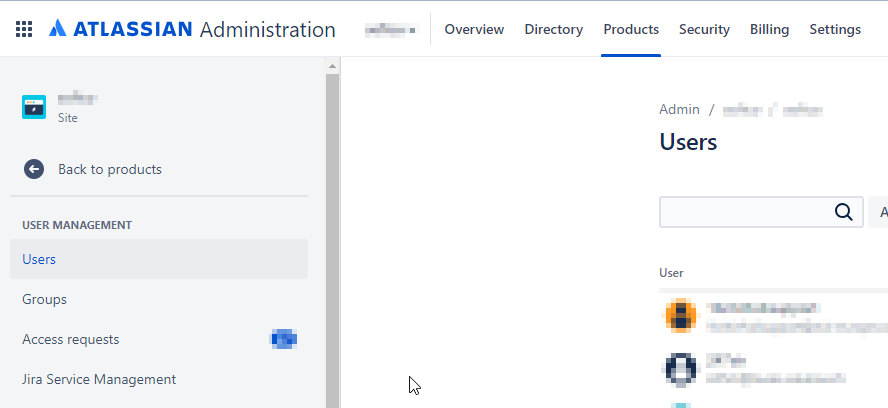Open the app switcher grid icon
The height and width of the screenshot is (408, 888).
tap(24, 29)
